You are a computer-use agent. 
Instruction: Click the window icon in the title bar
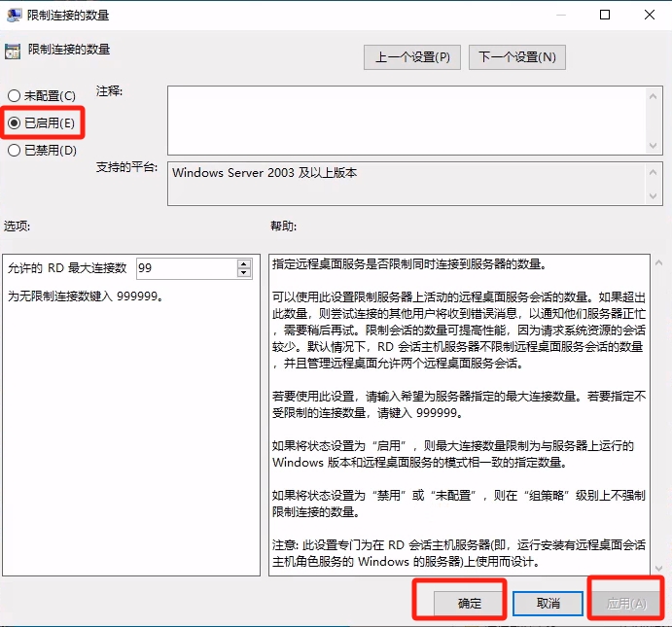pyautogui.click(x=15, y=15)
